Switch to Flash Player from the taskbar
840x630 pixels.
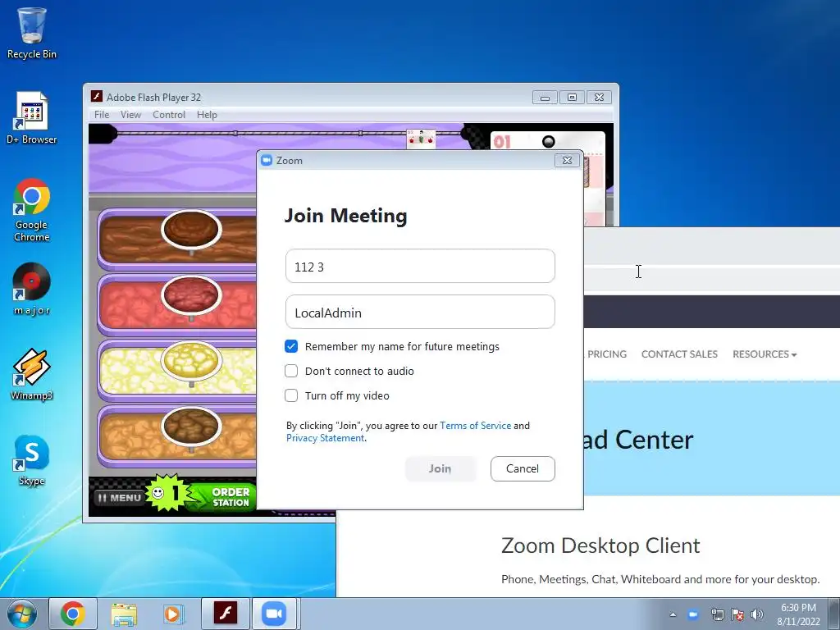(x=225, y=614)
